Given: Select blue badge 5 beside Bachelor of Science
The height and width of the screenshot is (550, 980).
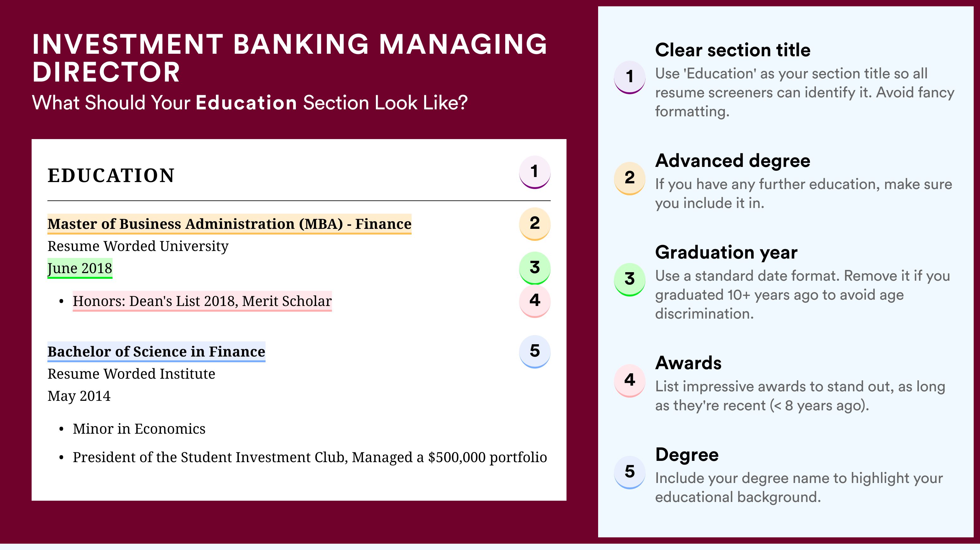Looking at the screenshot, I should pyautogui.click(x=535, y=352).
